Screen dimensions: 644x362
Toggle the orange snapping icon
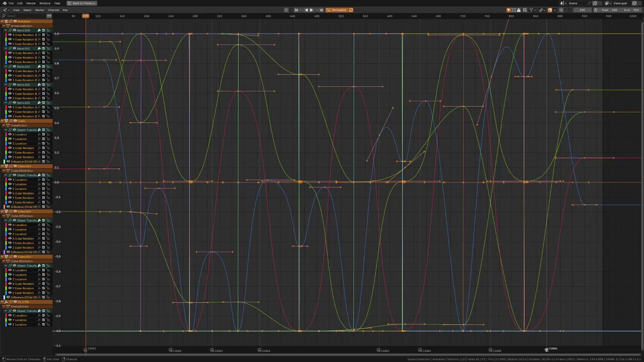coord(550,10)
